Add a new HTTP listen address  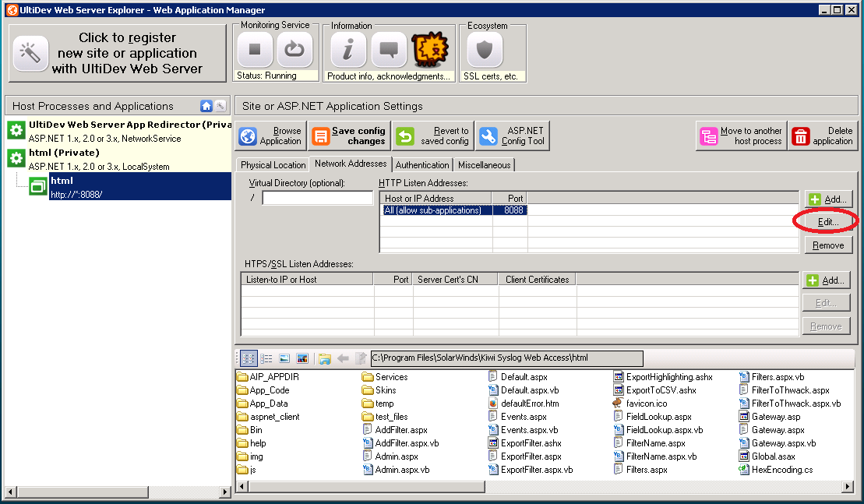pos(827,199)
